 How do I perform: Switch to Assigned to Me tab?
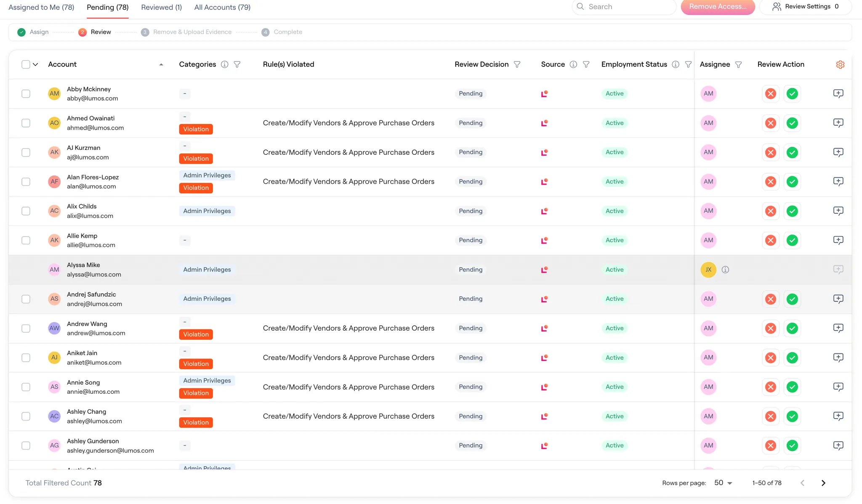click(x=41, y=7)
